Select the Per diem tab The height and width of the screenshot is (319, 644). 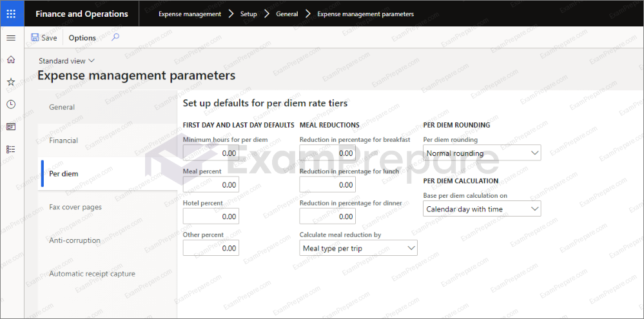click(x=108, y=173)
